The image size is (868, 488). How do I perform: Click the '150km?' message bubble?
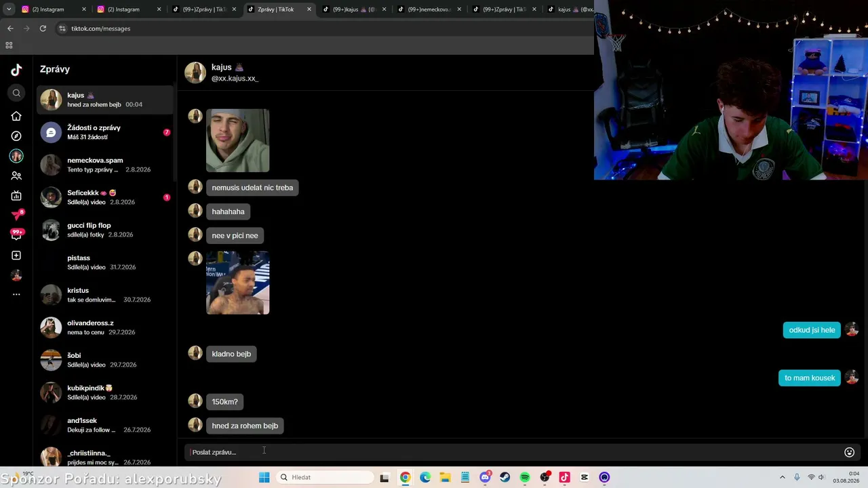pyautogui.click(x=224, y=402)
